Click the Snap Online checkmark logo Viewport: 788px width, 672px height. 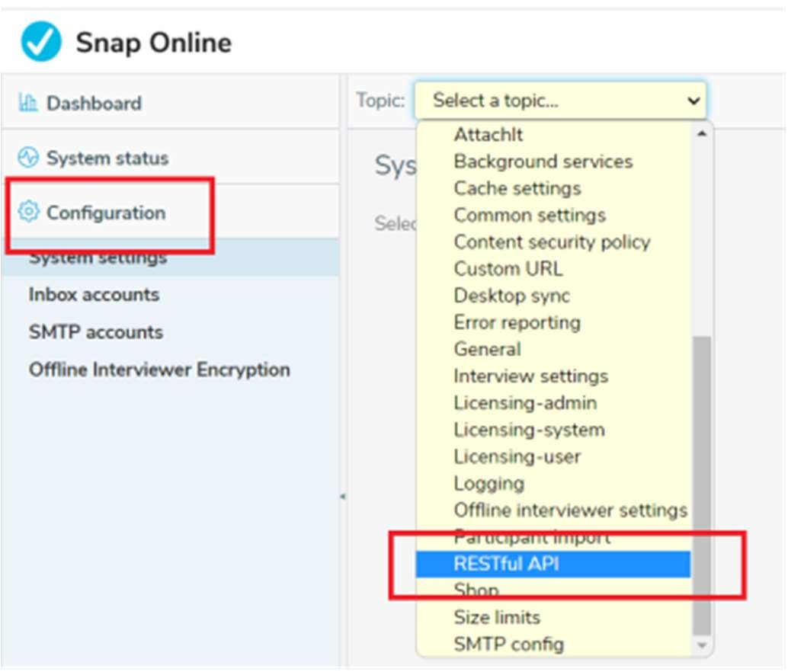pyautogui.click(x=41, y=42)
